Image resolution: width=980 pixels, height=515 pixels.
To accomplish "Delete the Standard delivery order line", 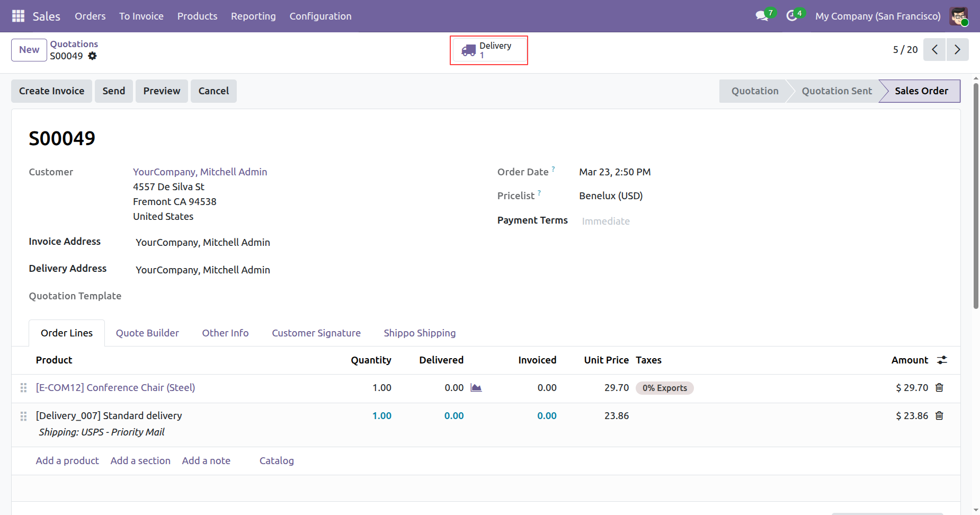I will [939, 416].
